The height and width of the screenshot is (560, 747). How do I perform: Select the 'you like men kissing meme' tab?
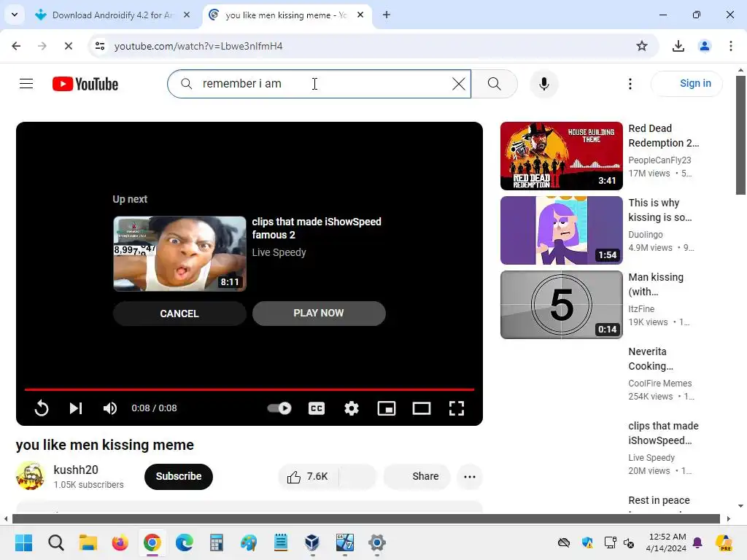286,15
